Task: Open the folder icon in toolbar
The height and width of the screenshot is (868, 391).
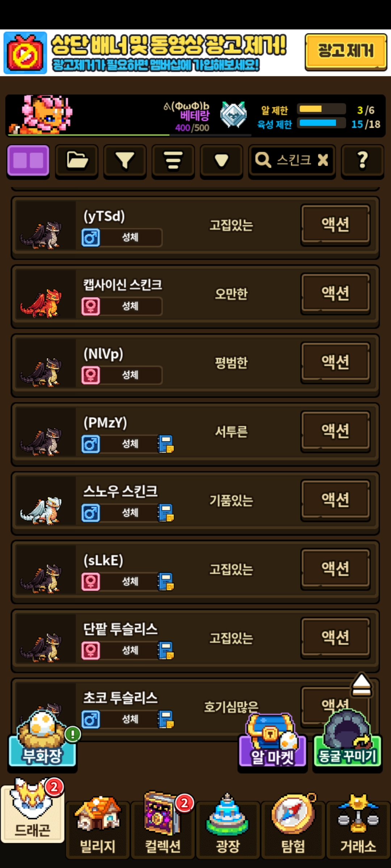Action: [x=77, y=161]
